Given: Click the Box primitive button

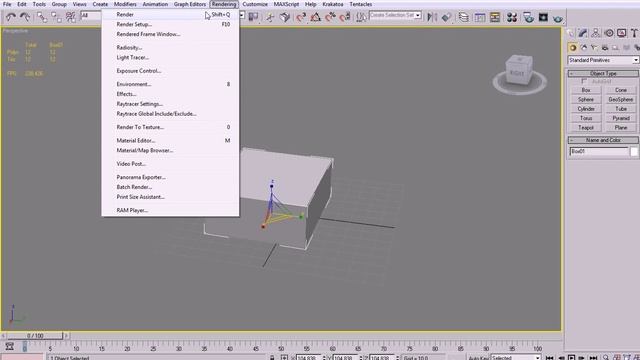Looking at the screenshot, I should (586, 90).
